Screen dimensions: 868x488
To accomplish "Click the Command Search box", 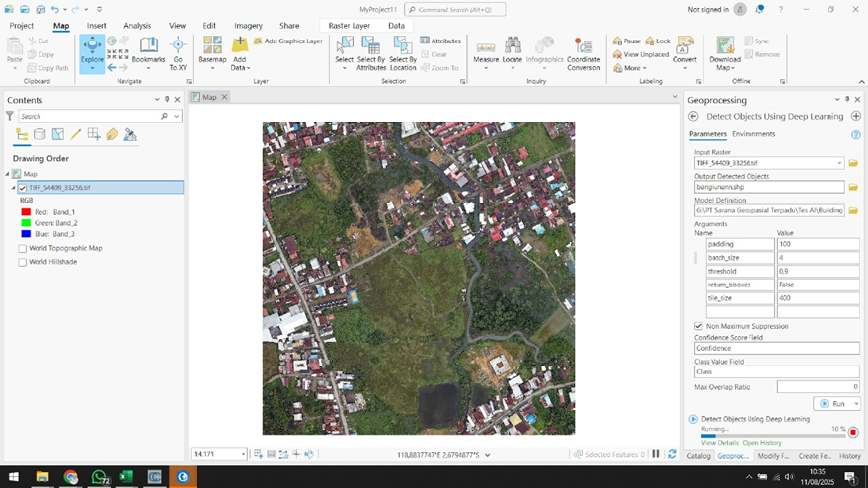I will coord(455,10).
